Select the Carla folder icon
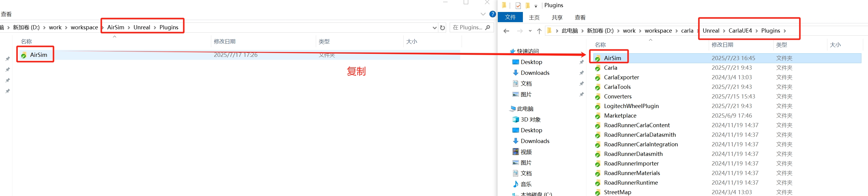Viewport: 868px width, 196px height. click(597, 68)
